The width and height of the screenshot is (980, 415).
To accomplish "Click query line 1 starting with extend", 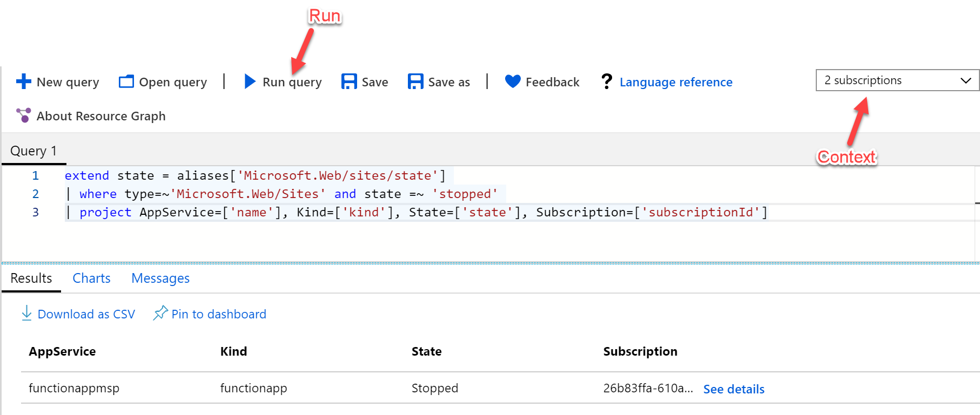I will click(255, 175).
